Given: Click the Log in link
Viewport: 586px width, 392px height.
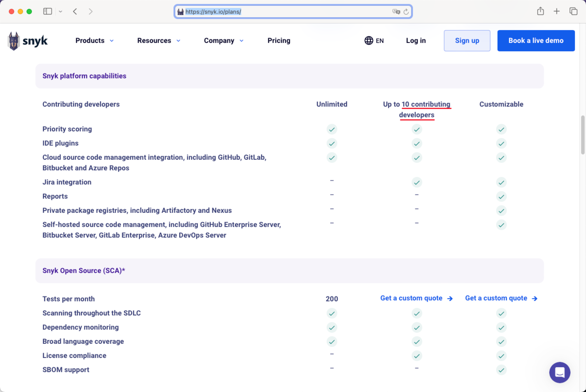Looking at the screenshot, I should click(x=416, y=41).
